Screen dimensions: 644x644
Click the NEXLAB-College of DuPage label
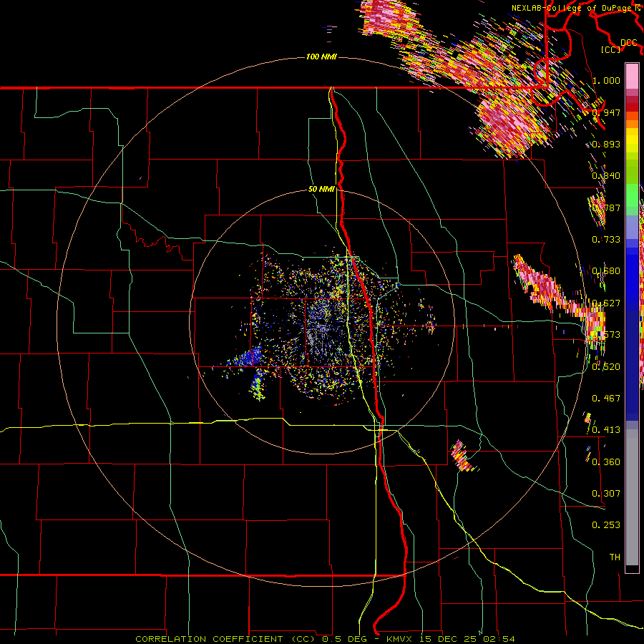tap(573, 8)
